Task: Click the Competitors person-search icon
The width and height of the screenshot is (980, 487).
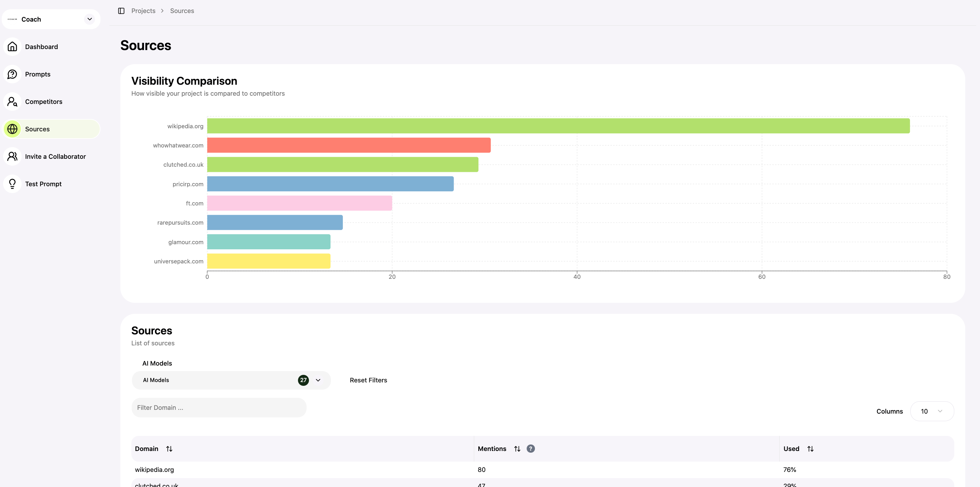Action: [12, 102]
